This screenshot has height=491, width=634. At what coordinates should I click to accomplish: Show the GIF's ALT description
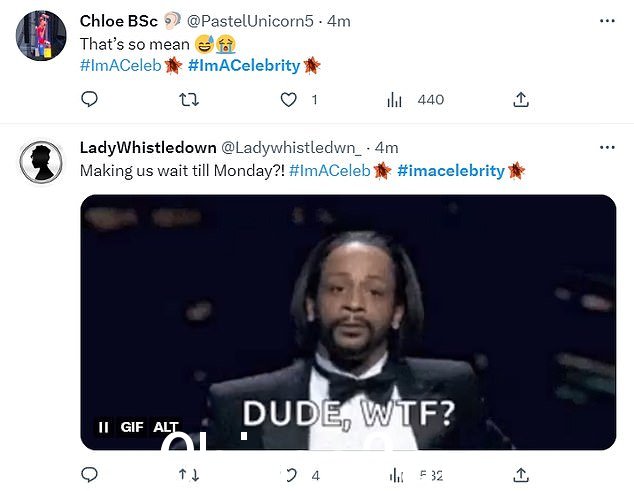(x=166, y=427)
